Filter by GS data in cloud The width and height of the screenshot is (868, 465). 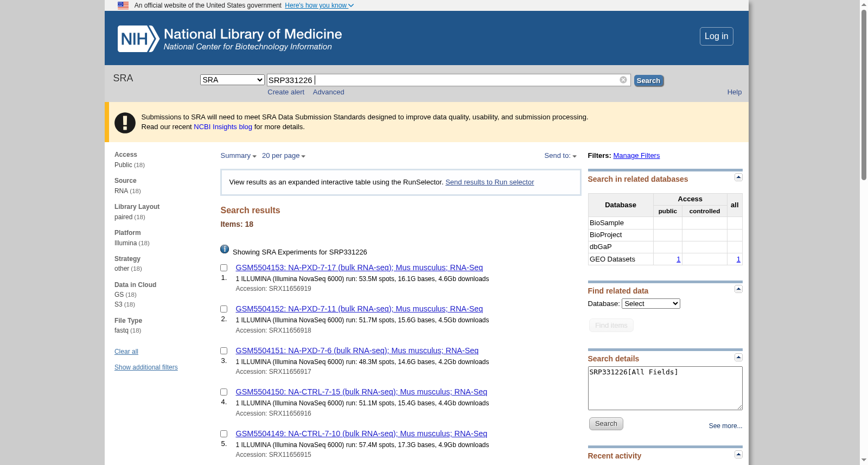[119, 295]
